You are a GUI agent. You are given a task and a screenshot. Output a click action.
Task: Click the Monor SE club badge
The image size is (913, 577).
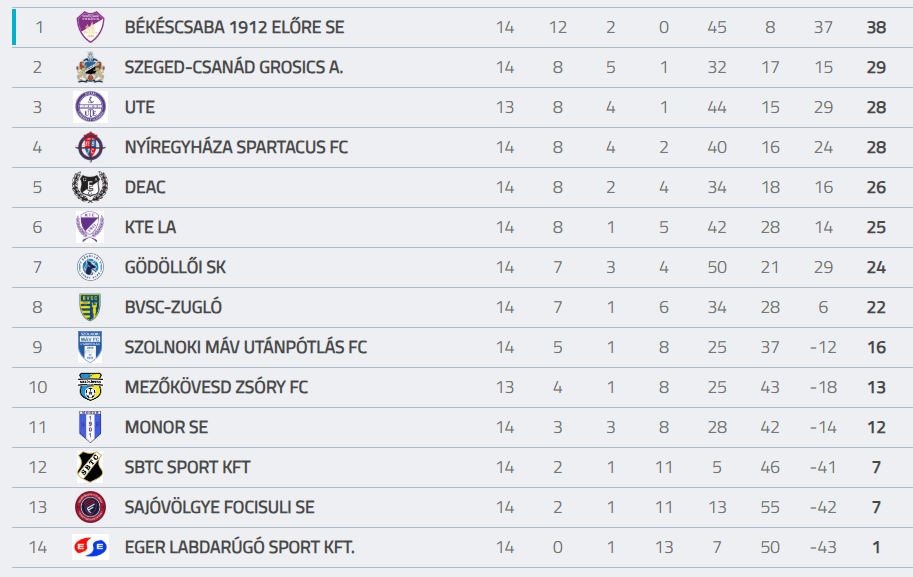(90, 427)
